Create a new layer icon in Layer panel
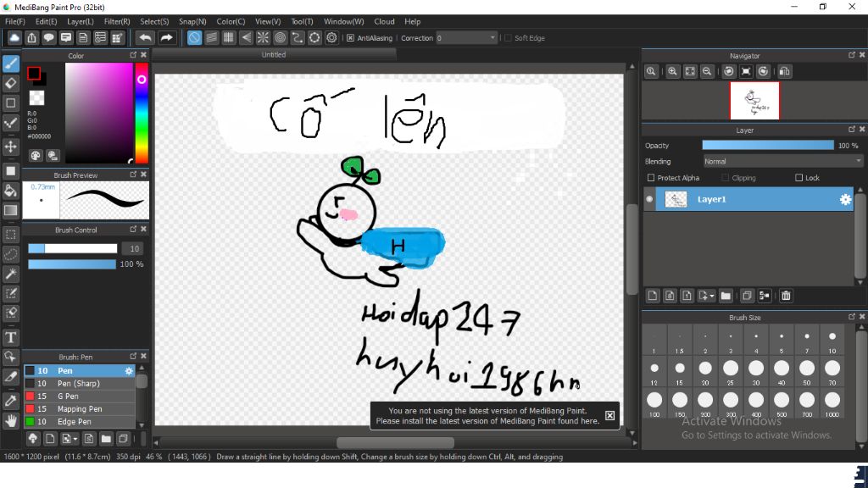 [x=653, y=296]
